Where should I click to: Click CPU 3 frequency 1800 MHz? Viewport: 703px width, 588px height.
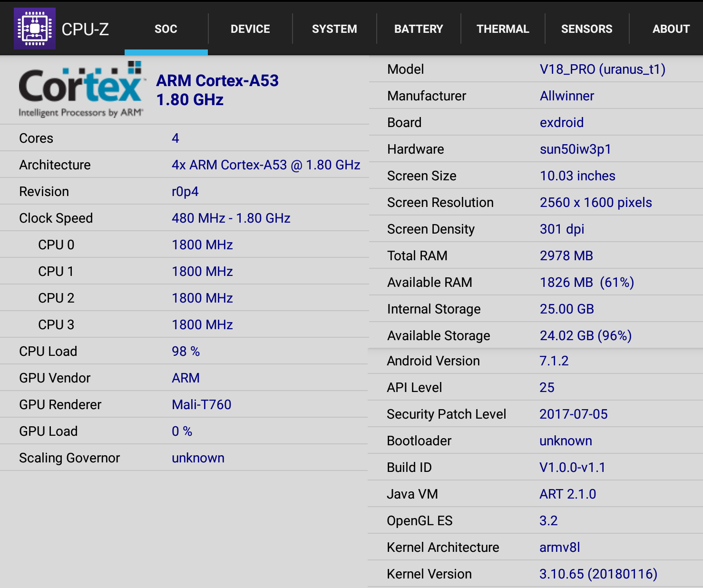coord(202,324)
